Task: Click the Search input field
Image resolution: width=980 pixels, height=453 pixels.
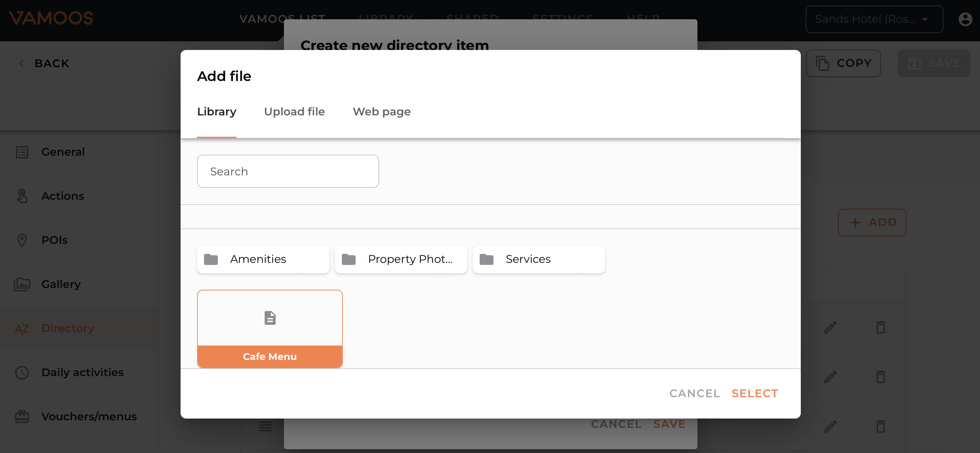Action: [x=288, y=171]
